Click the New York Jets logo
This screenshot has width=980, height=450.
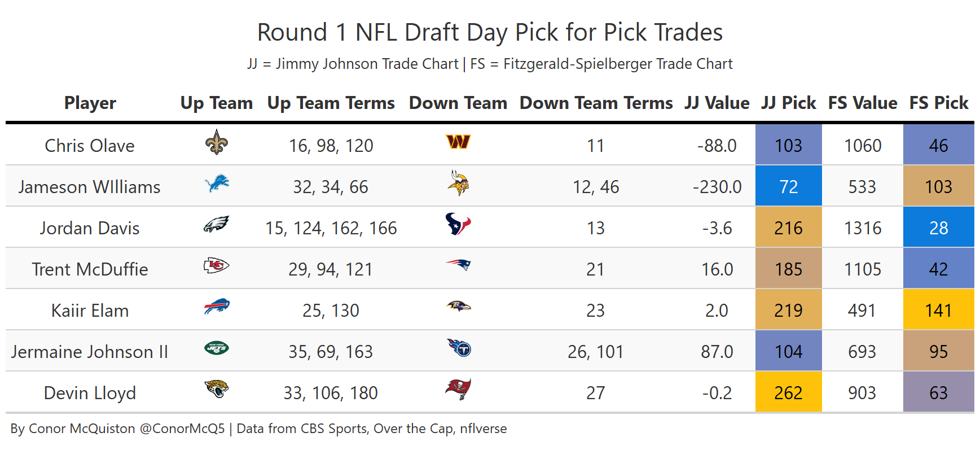point(217,348)
